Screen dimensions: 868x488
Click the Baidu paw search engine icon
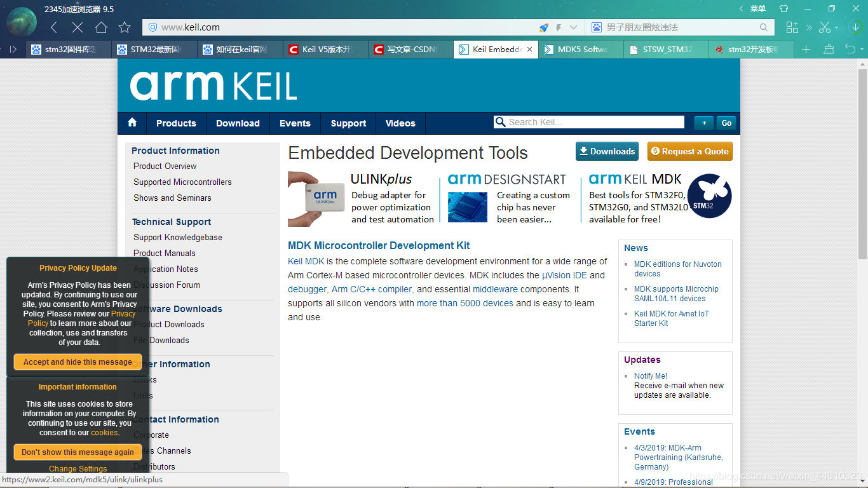click(x=597, y=27)
